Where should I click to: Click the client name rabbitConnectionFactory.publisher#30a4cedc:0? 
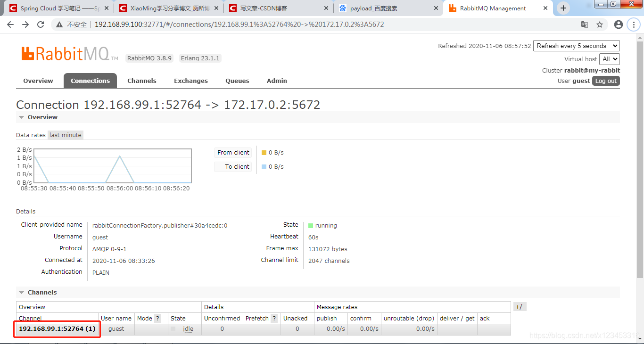(x=160, y=226)
